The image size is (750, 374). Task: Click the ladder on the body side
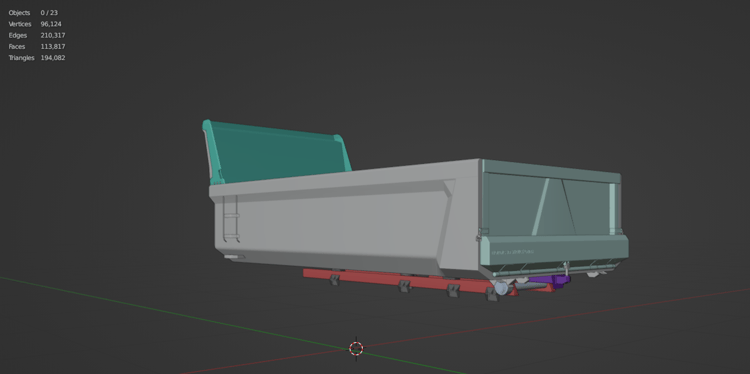click(x=231, y=218)
